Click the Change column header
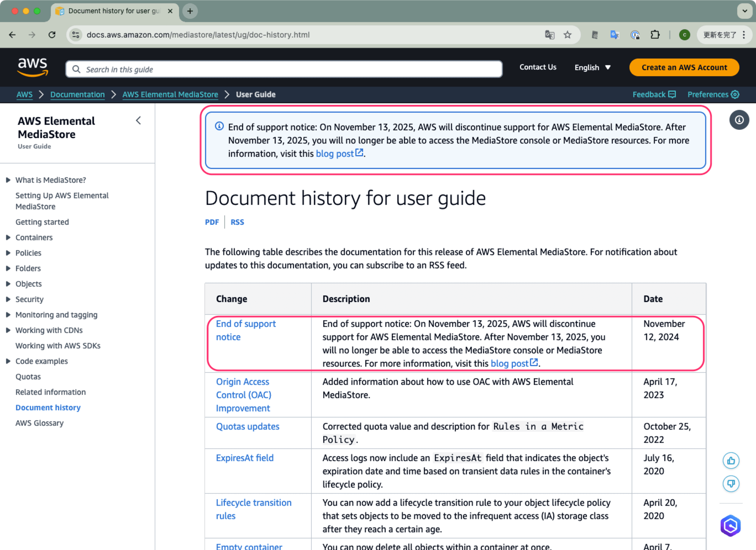This screenshot has height=550, width=756. point(231,299)
